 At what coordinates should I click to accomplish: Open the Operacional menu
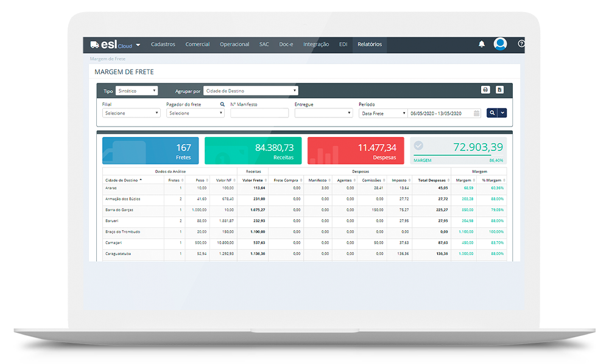click(x=234, y=44)
